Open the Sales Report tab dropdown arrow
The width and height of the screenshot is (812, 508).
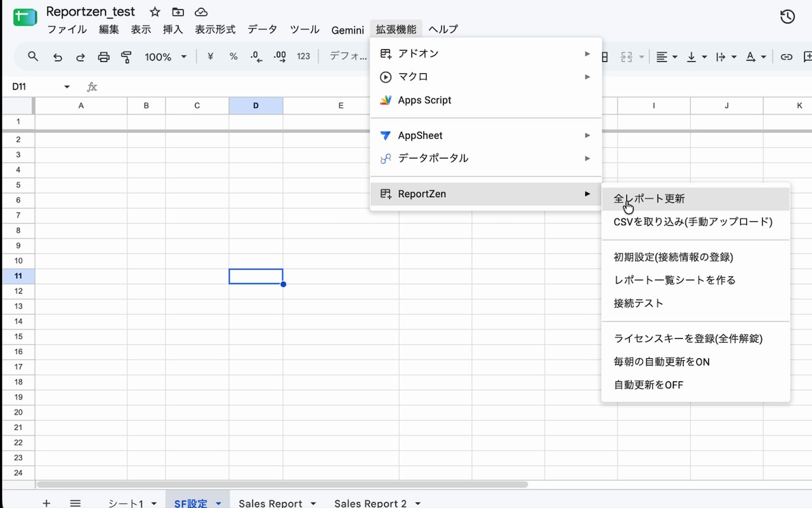coord(313,504)
